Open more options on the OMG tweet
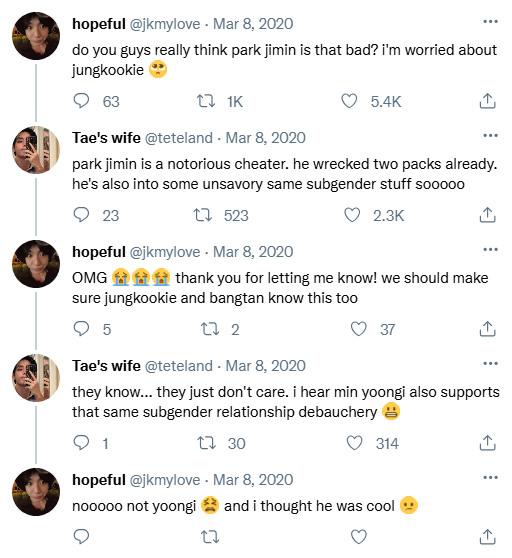This screenshot has width=512, height=558. (x=490, y=249)
